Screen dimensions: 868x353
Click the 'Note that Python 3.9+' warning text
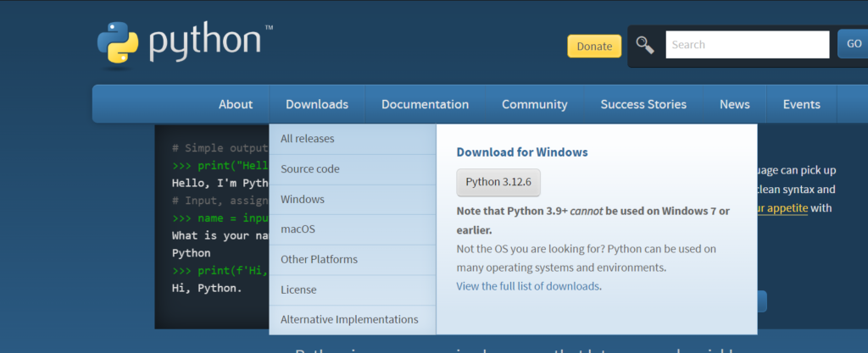click(x=593, y=220)
